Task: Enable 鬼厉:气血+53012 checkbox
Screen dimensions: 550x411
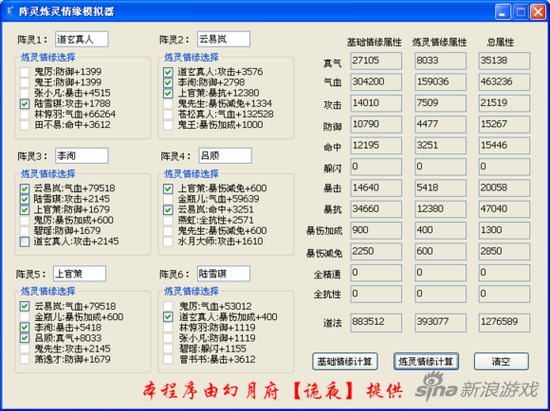Action: 168,306
